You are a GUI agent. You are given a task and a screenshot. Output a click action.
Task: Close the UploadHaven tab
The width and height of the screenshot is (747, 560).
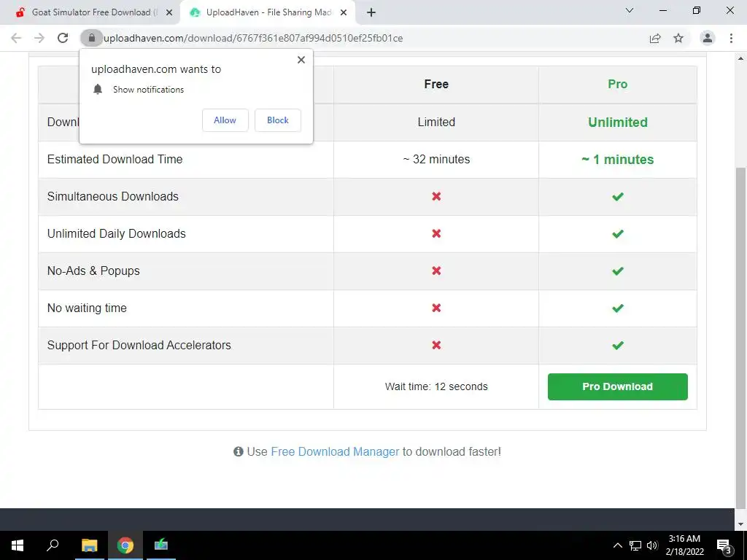344,12
